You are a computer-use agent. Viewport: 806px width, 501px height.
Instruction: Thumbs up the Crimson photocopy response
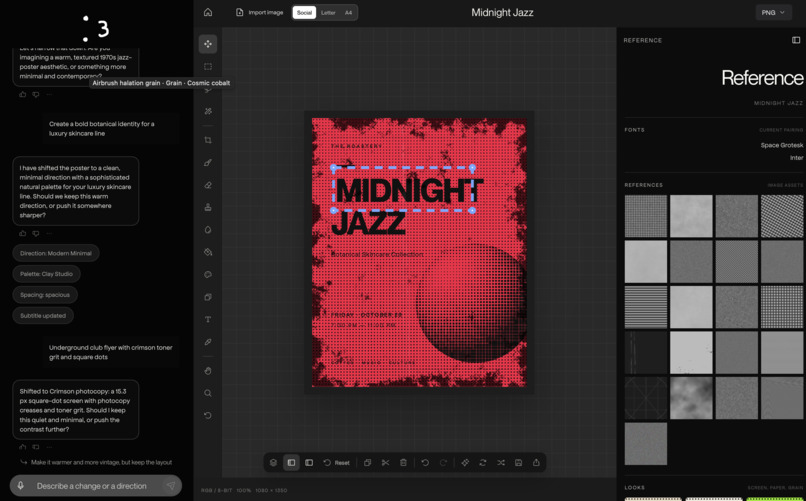coord(23,447)
